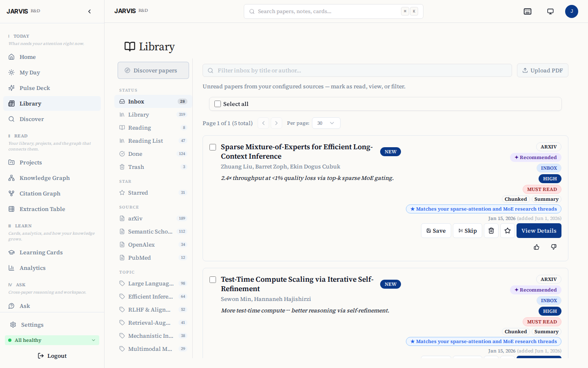The width and height of the screenshot is (588, 368).
Task: Open the Extraction Table icon entry
Action: tap(52, 209)
